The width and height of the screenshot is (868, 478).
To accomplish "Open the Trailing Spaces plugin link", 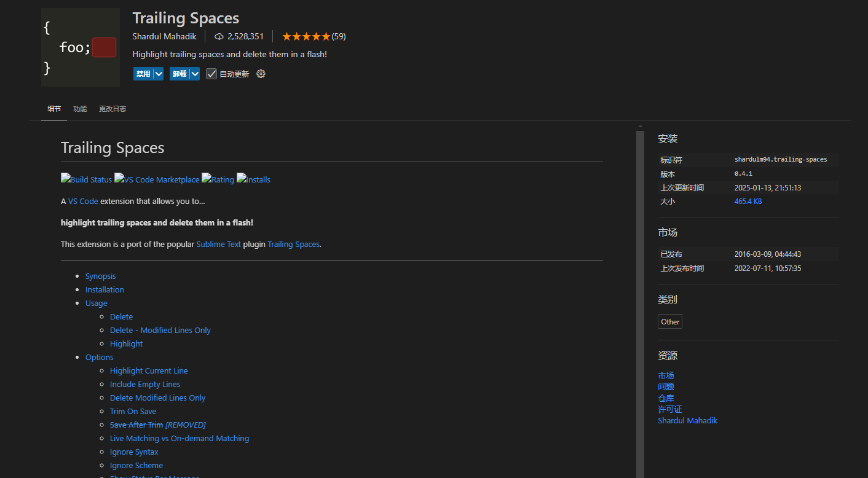I will pyautogui.click(x=293, y=244).
